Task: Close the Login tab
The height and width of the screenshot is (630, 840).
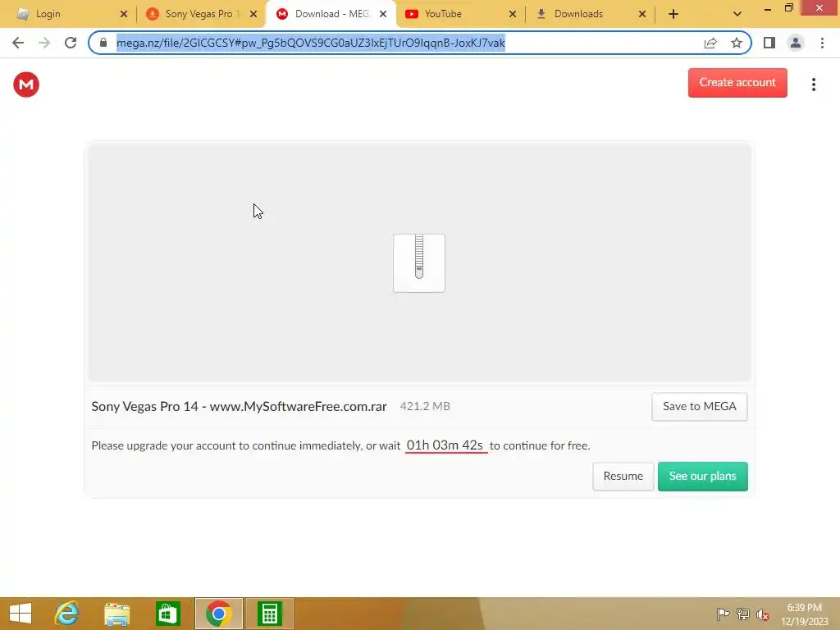Action: click(123, 14)
